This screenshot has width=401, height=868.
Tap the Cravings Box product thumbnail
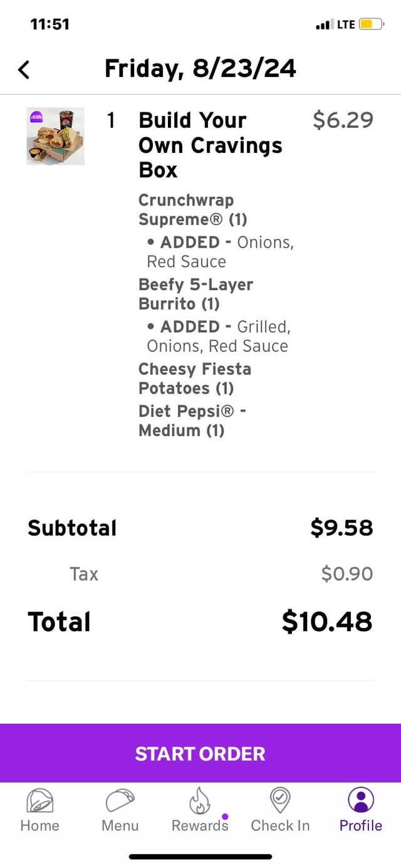pos(55,136)
